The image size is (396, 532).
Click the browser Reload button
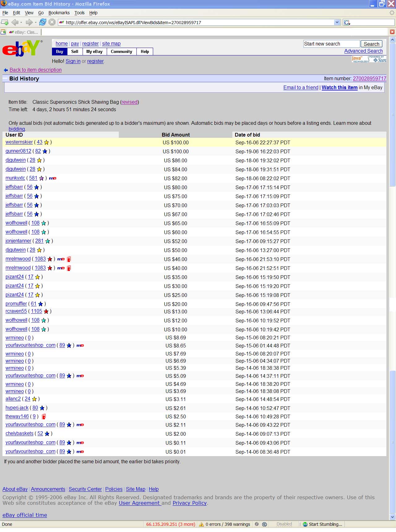pyautogui.click(x=43, y=22)
